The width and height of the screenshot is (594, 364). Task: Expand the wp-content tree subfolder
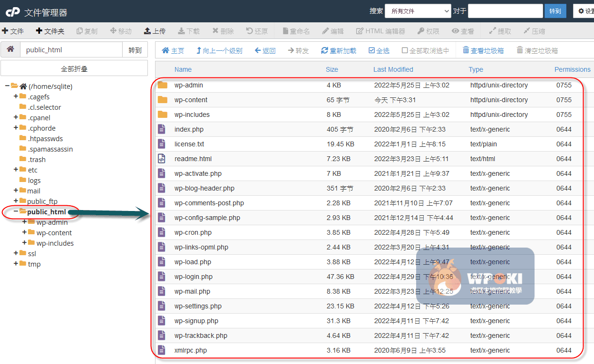click(24, 232)
